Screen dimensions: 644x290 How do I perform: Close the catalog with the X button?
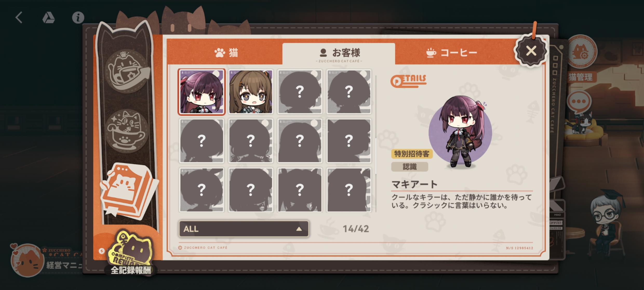tap(531, 51)
